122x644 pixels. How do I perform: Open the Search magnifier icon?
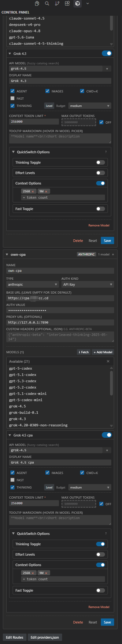point(47,3)
